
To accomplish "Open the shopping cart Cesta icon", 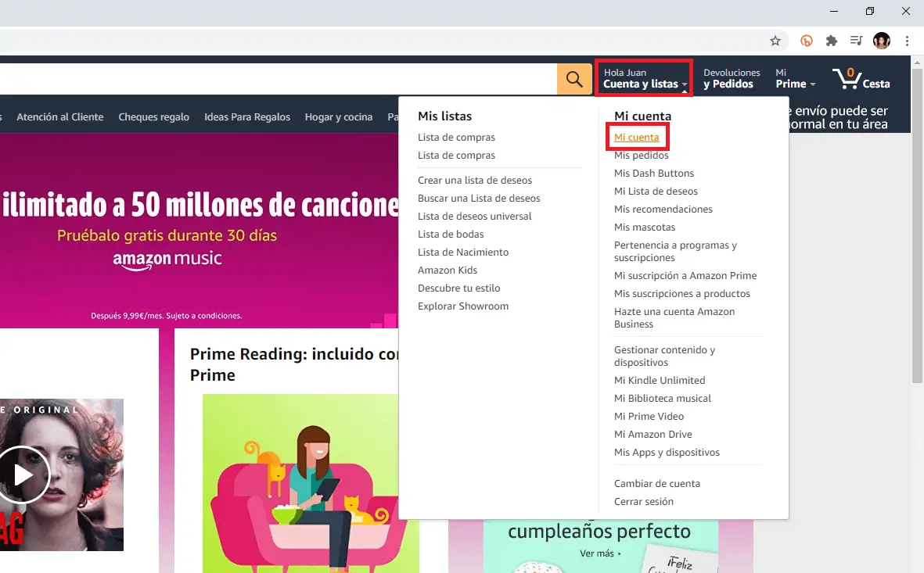I will click(861, 78).
